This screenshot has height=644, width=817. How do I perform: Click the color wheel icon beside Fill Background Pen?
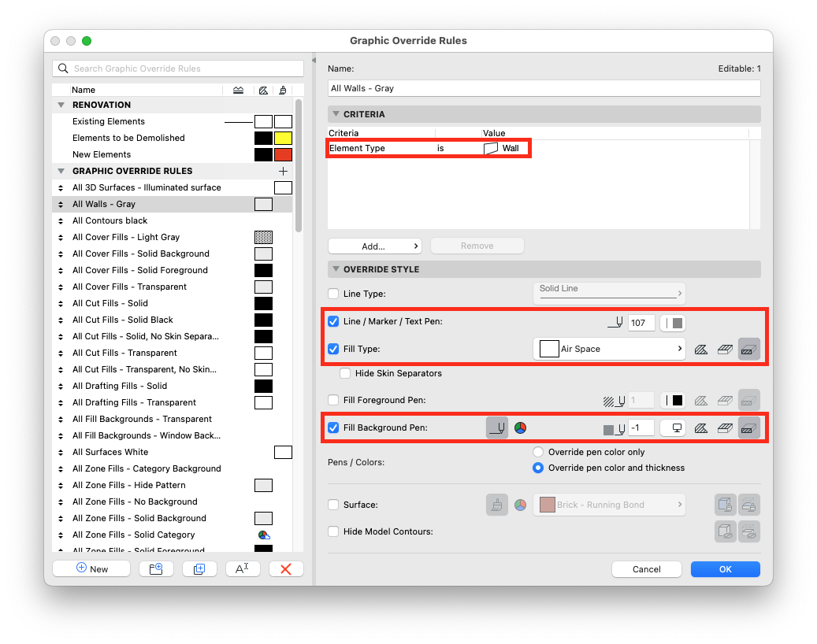click(520, 428)
